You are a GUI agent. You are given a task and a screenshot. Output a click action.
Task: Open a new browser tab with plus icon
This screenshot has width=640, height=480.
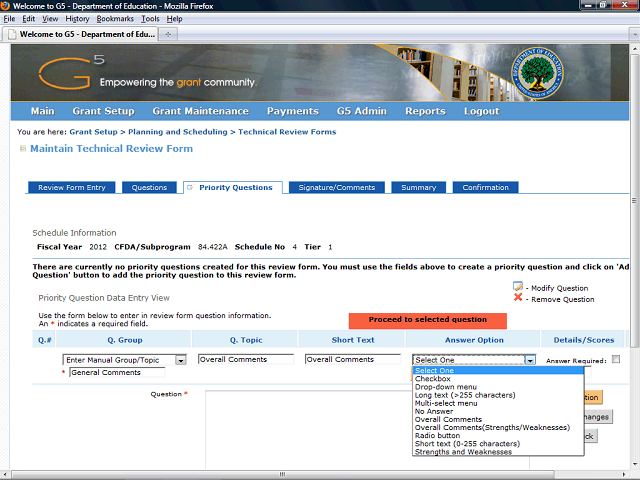click(x=168, y=34)
